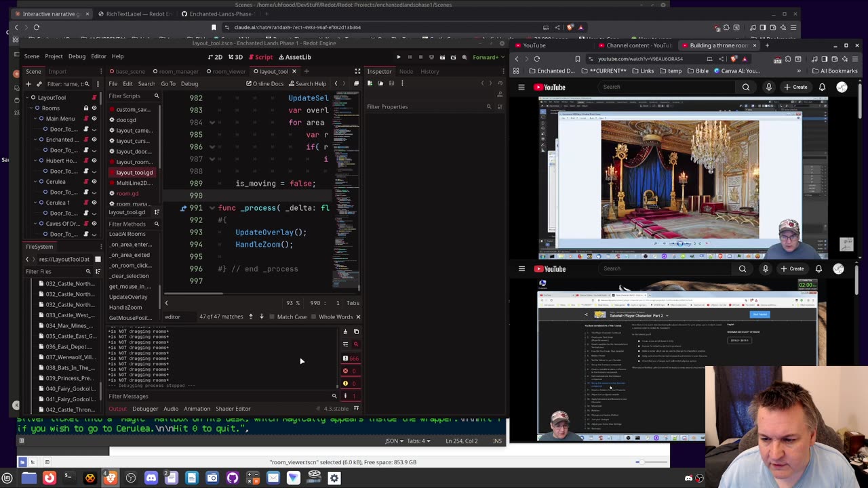
Task: Open the Linux Mint start menu
Action: 7,478
